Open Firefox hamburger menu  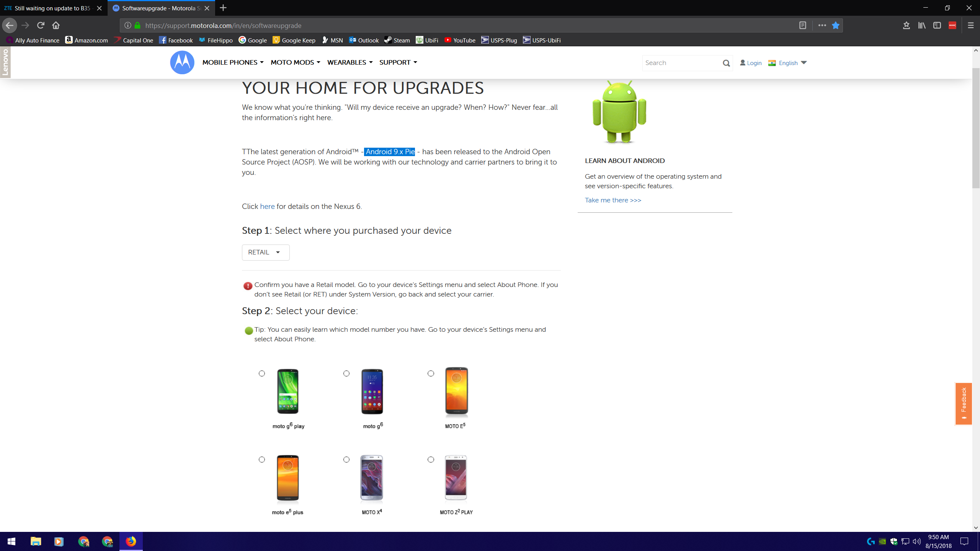[x=971, y=25]
